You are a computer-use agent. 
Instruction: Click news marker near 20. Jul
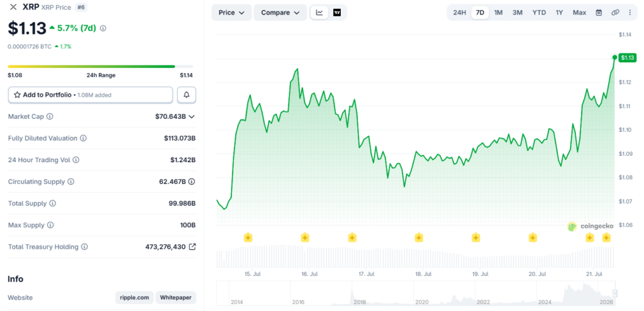pos(533,237)
